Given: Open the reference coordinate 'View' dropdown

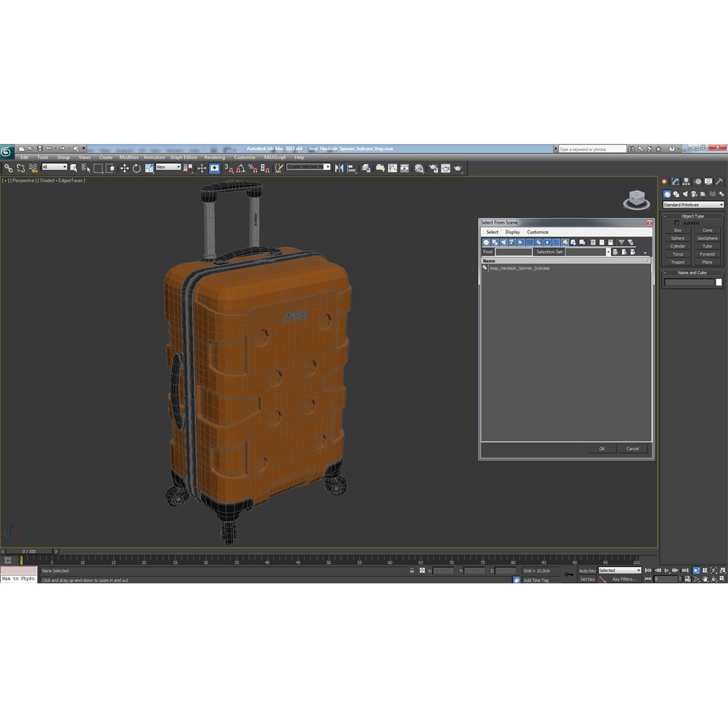Looking at the screenshot, I should pos(169,167).
